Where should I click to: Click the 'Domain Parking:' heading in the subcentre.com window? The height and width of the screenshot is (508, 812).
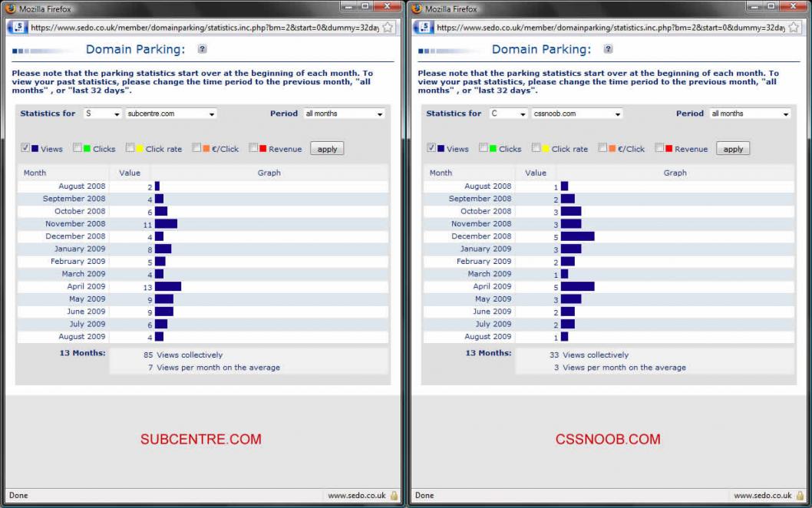(x=135, y=49)
